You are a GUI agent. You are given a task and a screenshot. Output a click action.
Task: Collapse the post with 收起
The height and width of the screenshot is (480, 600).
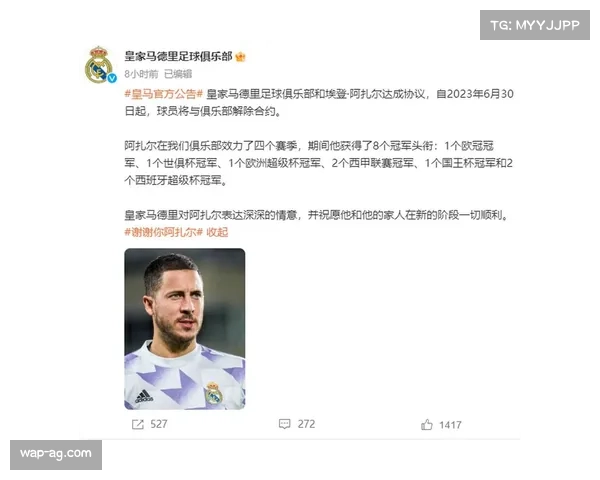click(217, 232)
